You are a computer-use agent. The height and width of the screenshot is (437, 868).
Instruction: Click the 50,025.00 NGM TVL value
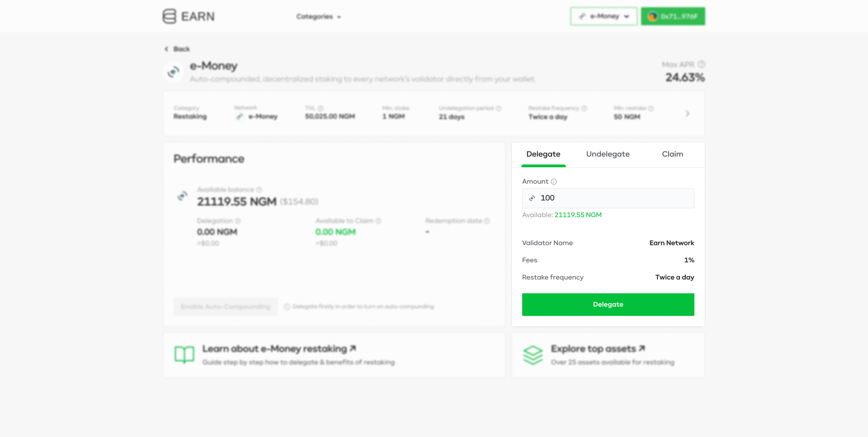[x=330, y=117]
